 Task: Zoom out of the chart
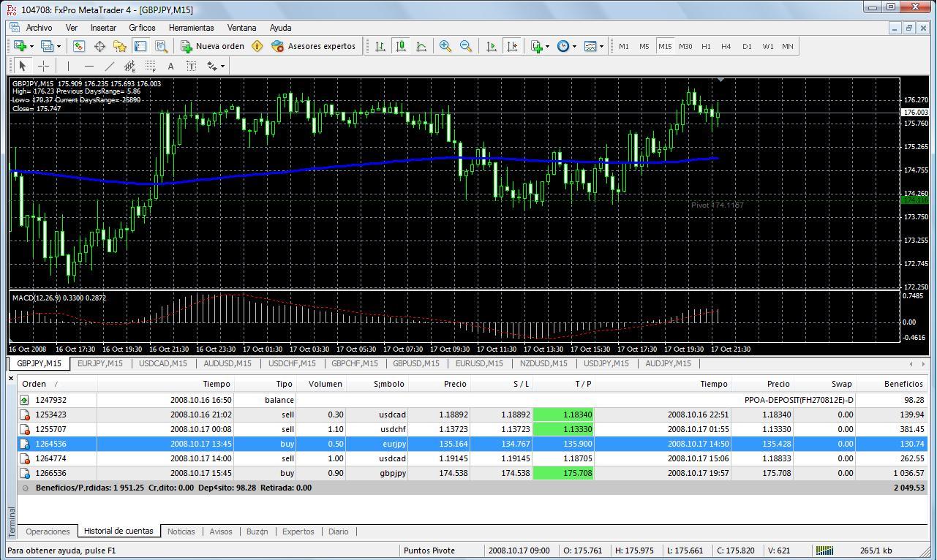[465, 46]
